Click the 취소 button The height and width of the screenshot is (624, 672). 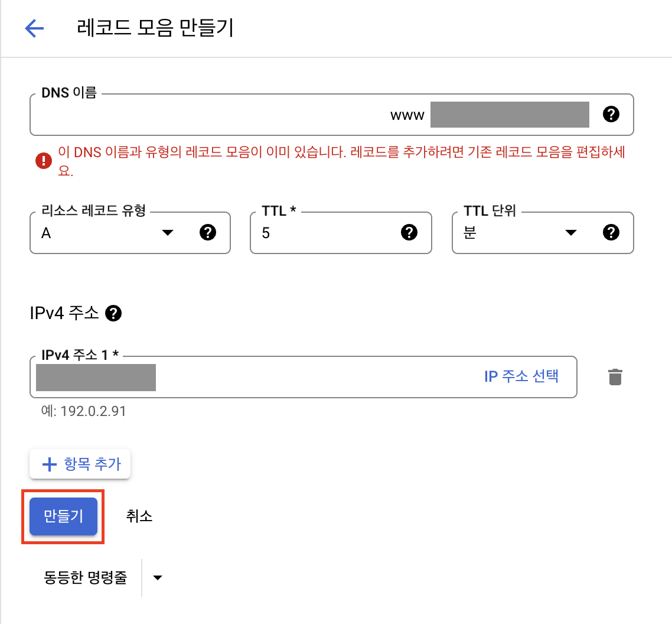(139, 516)
